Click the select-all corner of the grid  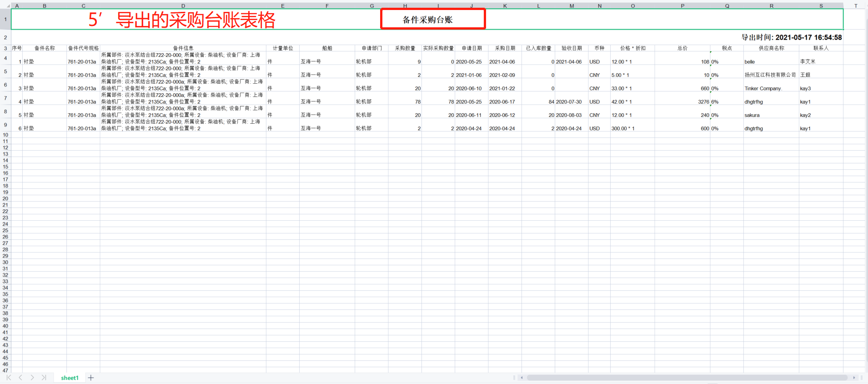pyautogui.click(x=5, y=6)
